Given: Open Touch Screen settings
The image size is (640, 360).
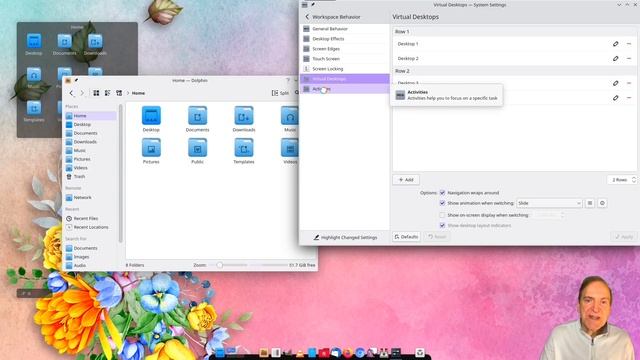Looking at the screenshot, I should pyautogui.click(x=345, y=59).
